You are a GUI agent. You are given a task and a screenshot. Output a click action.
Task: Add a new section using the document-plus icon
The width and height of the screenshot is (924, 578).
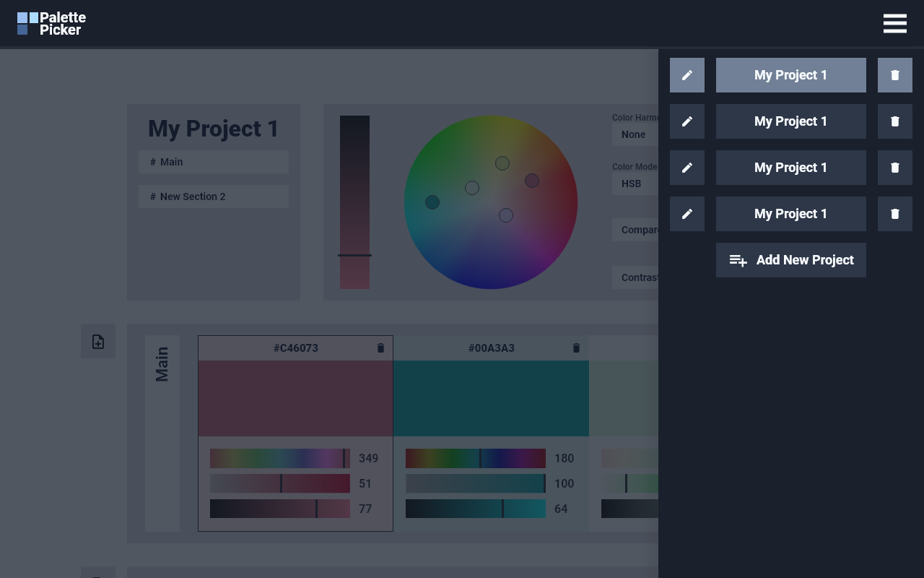[x=98, y=341]
